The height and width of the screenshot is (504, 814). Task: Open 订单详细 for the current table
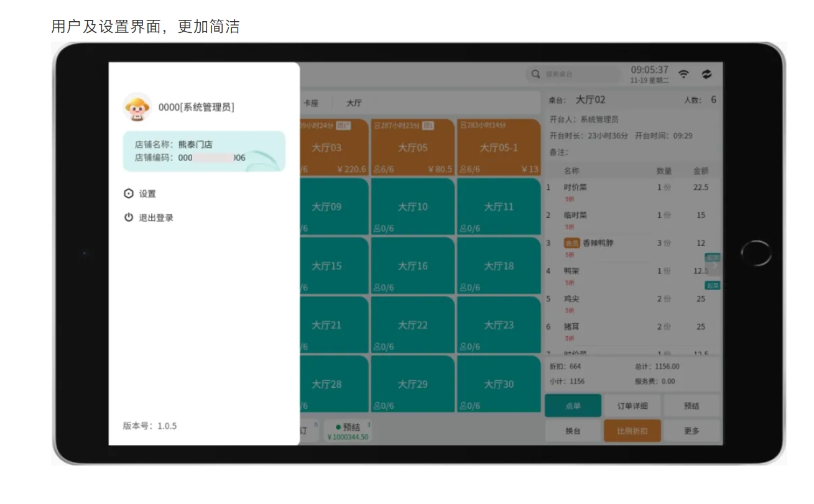pyautogui.click(x=631, y=406)
